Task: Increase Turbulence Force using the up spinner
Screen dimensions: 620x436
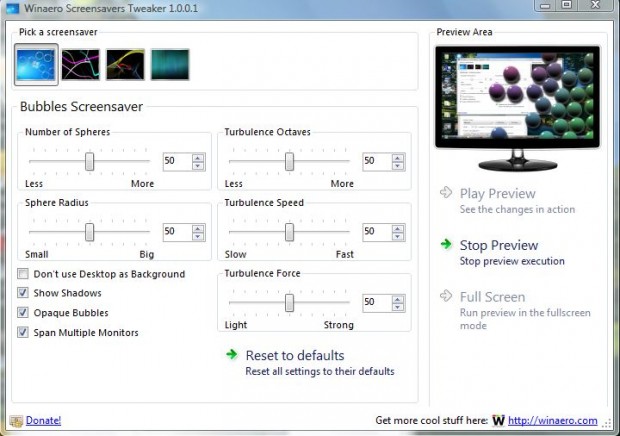Action: coord(398,297)
